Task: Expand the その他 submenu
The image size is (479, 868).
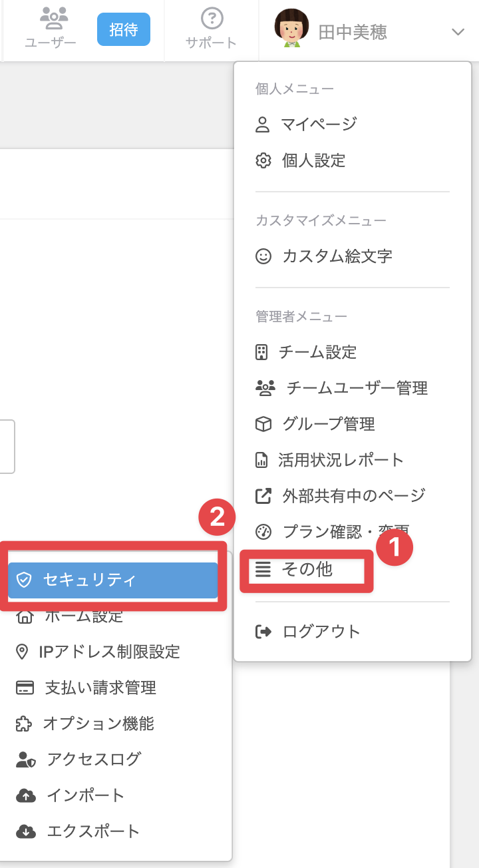Action: 307,570
